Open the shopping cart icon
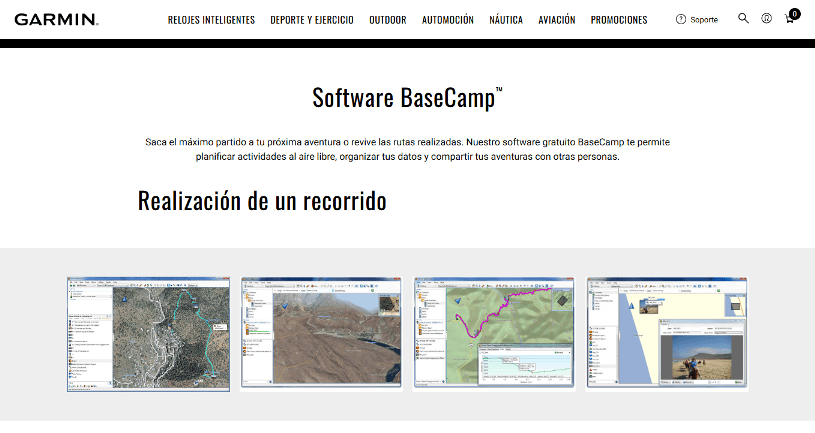The height and width of the screenshot is (433, 815). (789, 20)
